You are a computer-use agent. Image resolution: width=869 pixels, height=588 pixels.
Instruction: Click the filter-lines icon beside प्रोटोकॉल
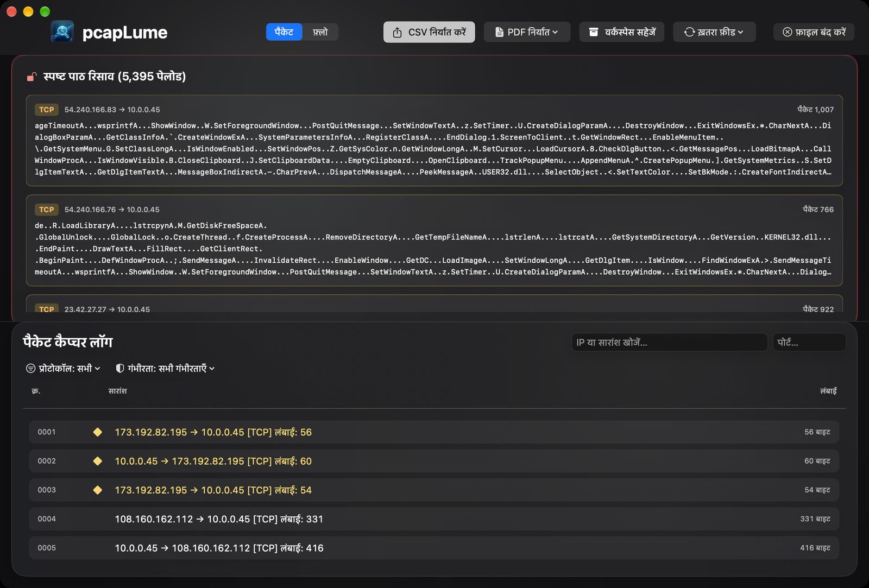[31, 368]
